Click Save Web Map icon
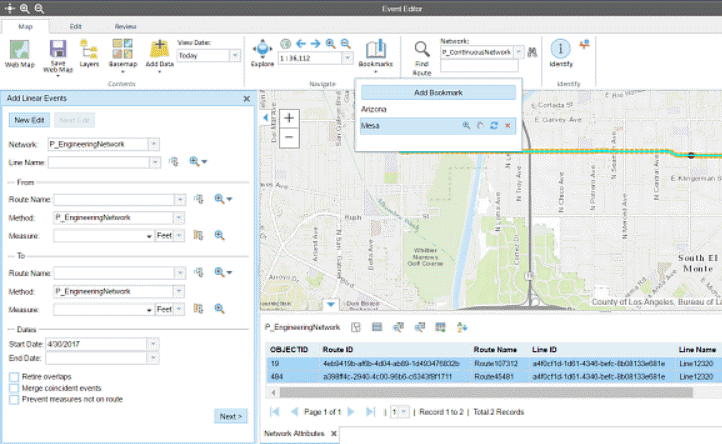The image size is (722, 444). point(57,51)
